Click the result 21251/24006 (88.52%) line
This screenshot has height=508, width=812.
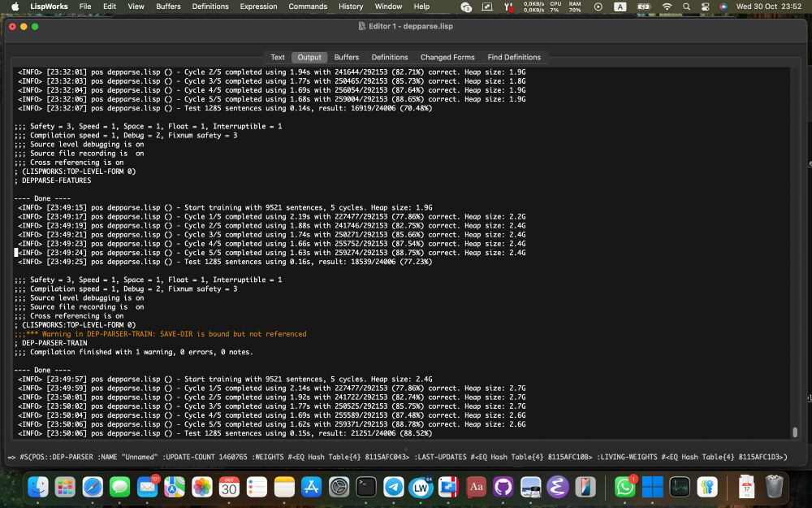[x=225, y=433]
